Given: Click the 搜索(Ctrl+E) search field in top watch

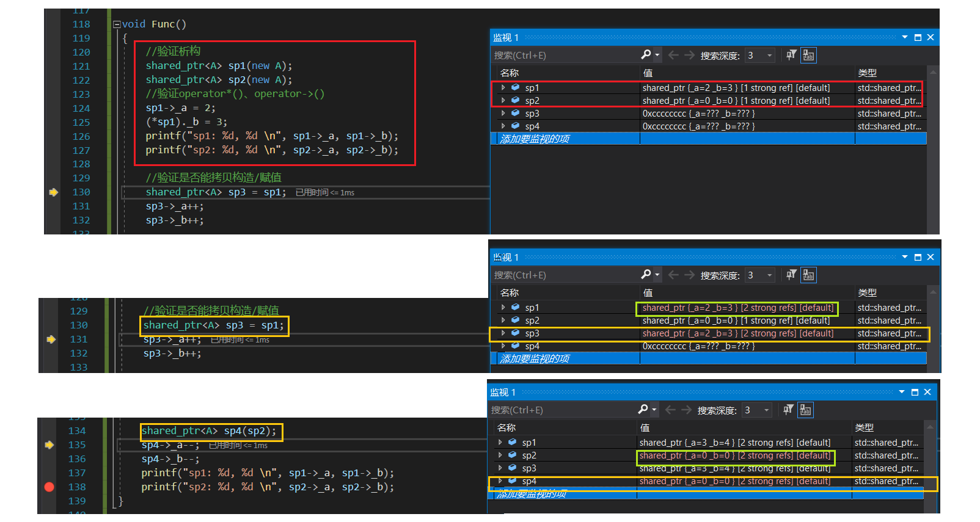Looking at the screenshot, I should (x=565, y=55).
